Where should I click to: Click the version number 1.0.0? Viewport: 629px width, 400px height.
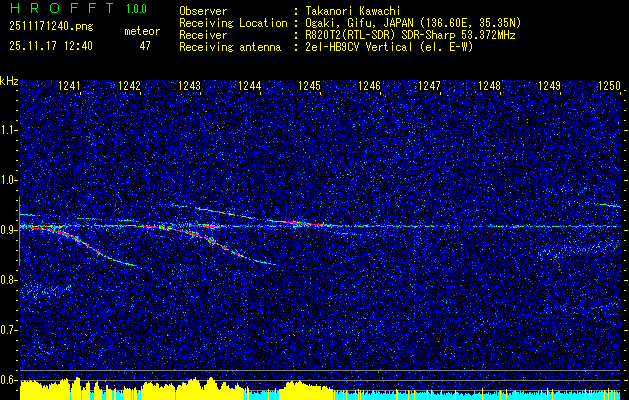coord(136,9)
